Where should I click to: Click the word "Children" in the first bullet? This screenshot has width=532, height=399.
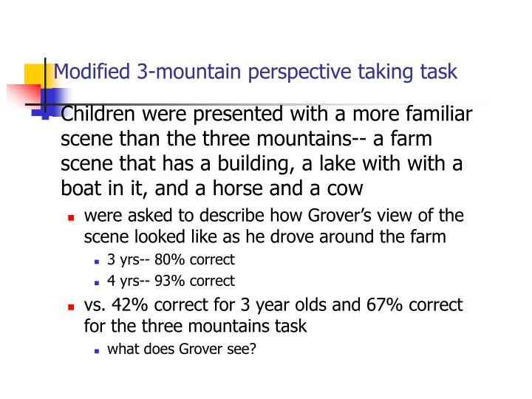click(98, 115)
